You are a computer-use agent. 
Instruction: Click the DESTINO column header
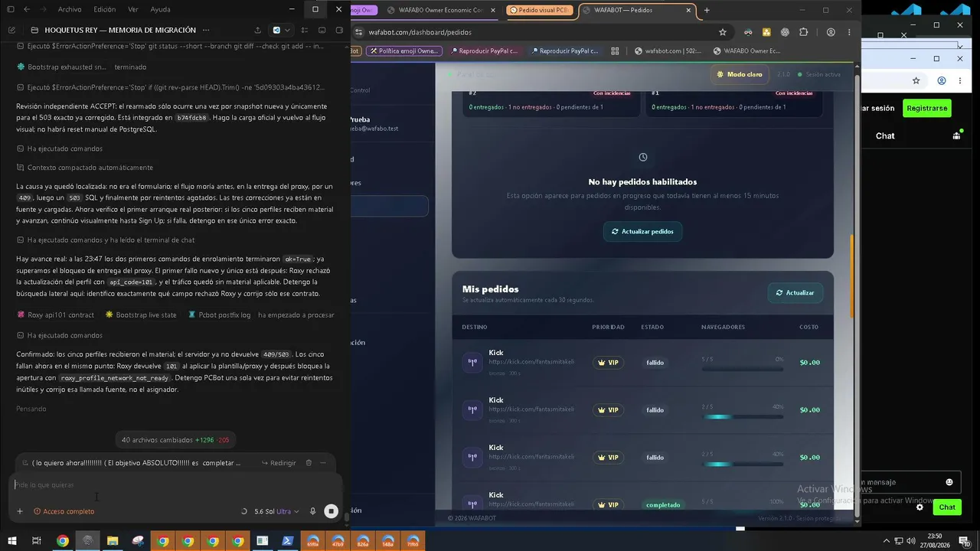pyautogui.click(x=475, y=327)
